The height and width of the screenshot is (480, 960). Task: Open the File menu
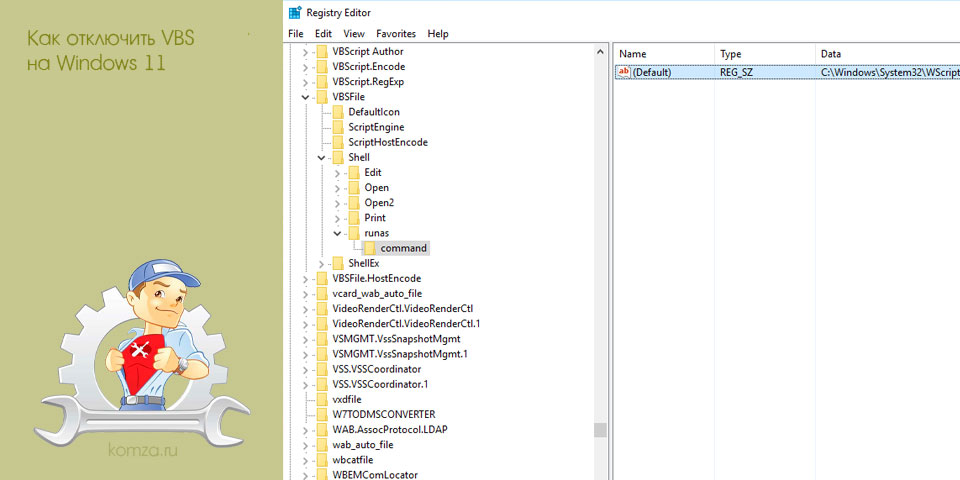point(295,34)
